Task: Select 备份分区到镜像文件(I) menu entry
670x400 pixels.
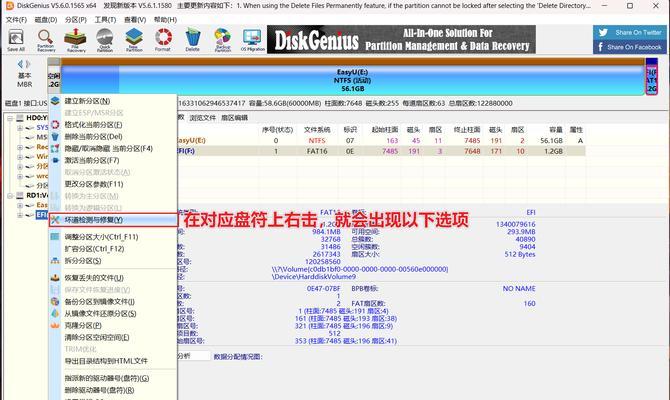Action: (113, 302)
